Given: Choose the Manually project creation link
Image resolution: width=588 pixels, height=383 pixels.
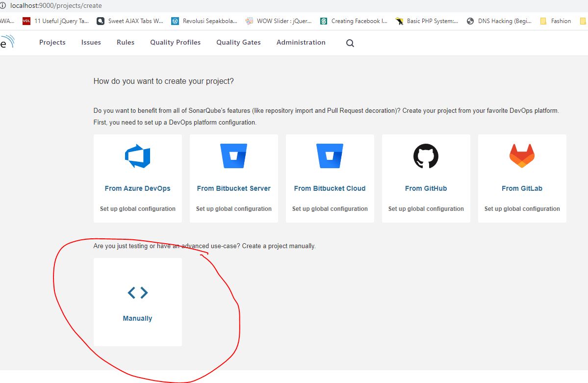Looking at the screenshot, I should point(138,318).
